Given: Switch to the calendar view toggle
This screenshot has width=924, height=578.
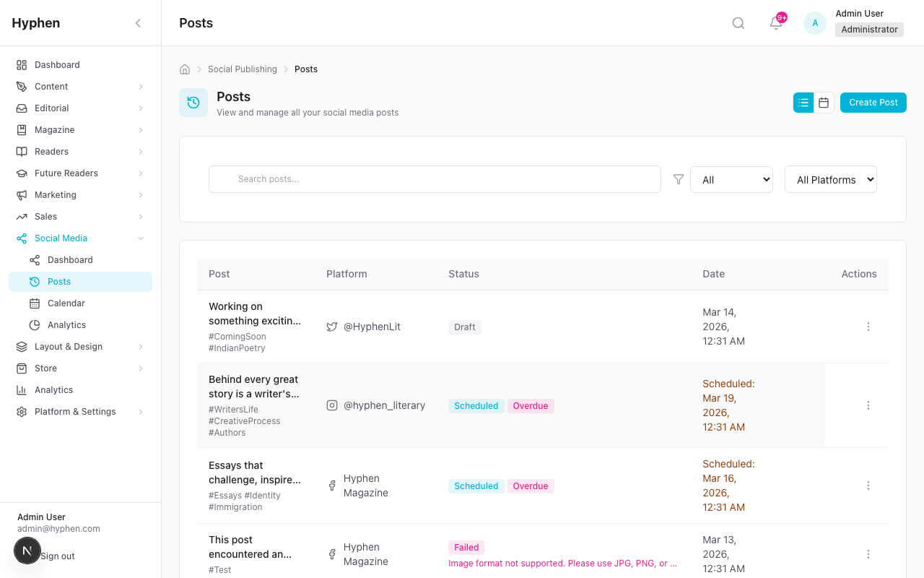Looking at the screenshot, I should click(x=824, y=103).
